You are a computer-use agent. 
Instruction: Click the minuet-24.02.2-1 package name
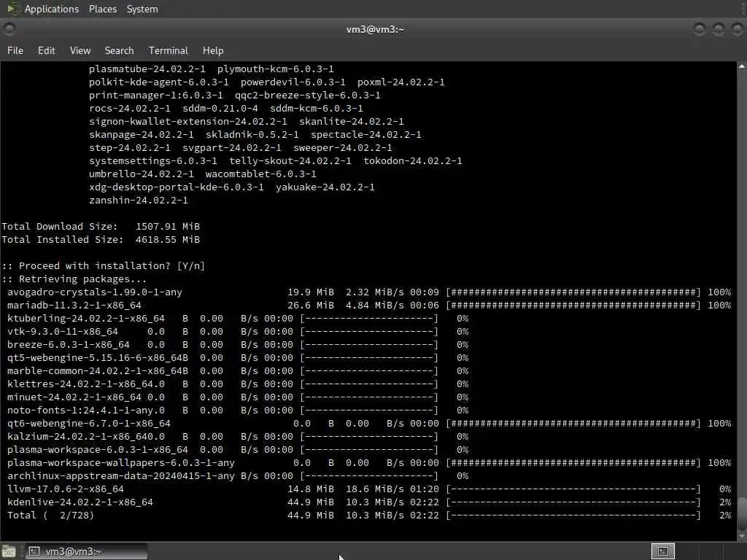(x=74, y=397)
